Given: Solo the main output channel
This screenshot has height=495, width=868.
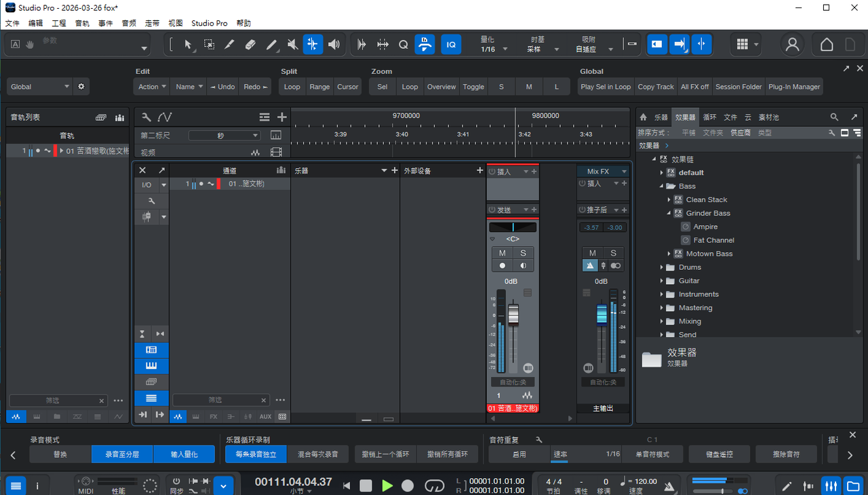Looking at the screenshot, I should 613,253.
